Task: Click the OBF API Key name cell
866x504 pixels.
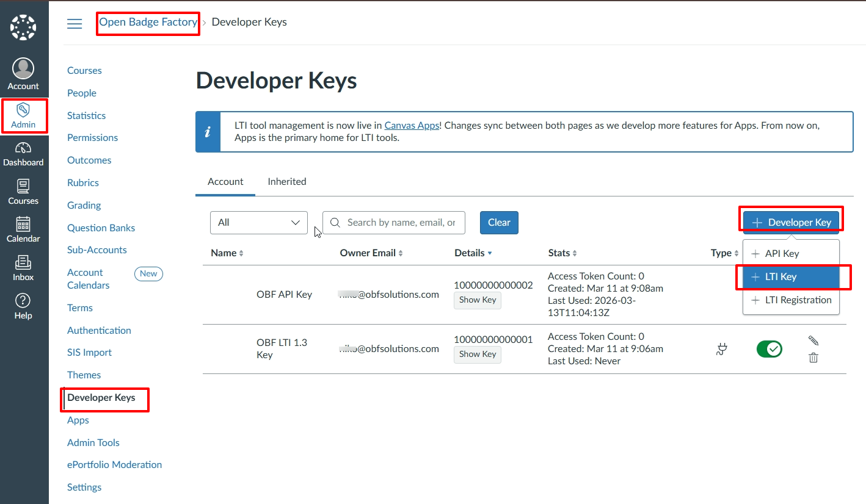Action: click(284, 295)
